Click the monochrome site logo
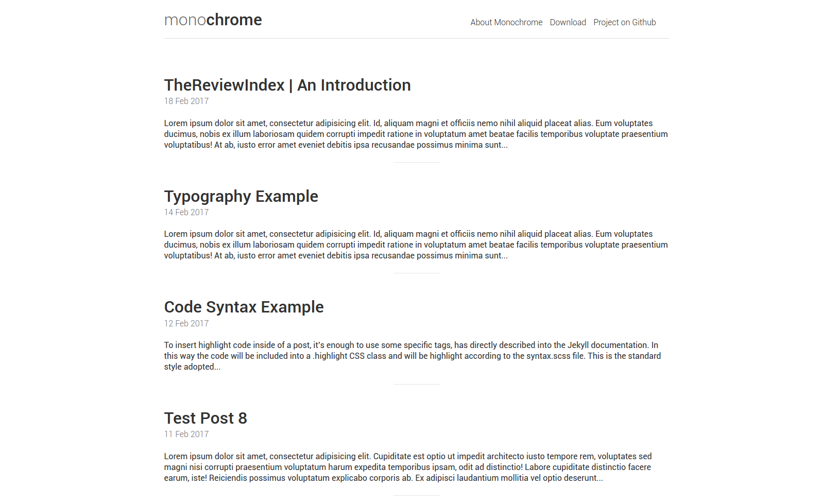The image size is (820, 504). click(x=213, y=20)
